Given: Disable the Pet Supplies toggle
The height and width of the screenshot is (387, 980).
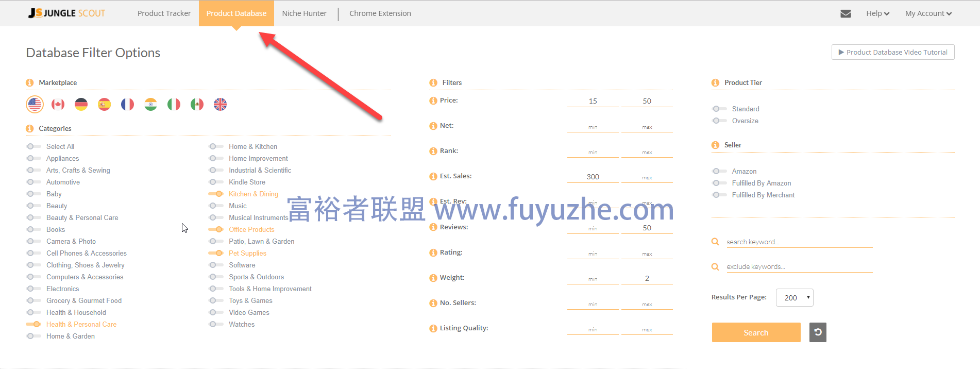Looking at the screenshot, I should click(216, 253).
